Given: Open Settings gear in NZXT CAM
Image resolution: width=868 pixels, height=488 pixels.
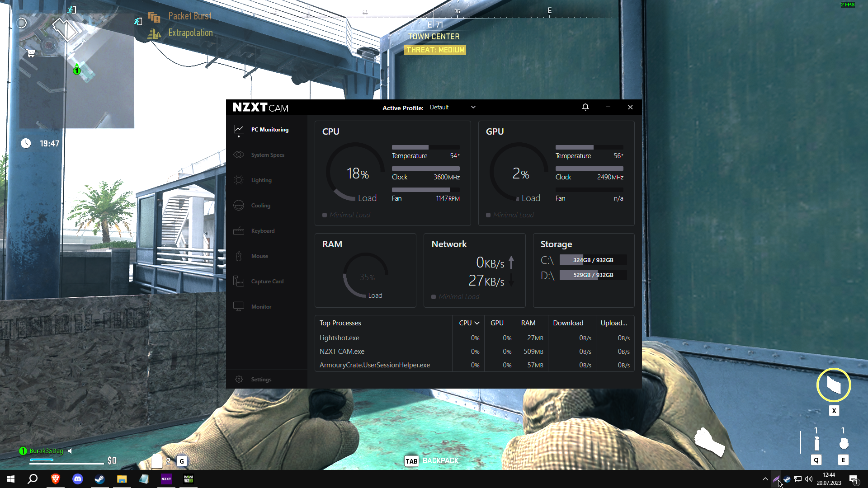Looking at the screenshot, I should [239, 380].
